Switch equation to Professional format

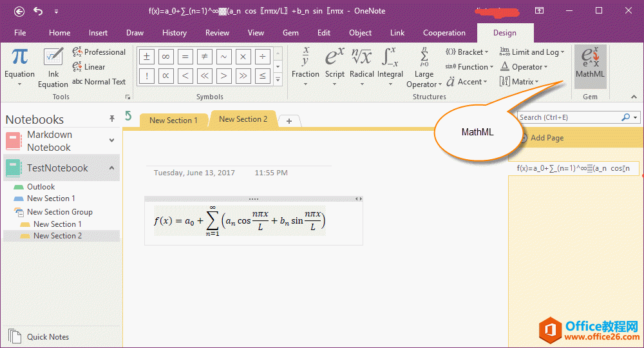tap(99, 52)
